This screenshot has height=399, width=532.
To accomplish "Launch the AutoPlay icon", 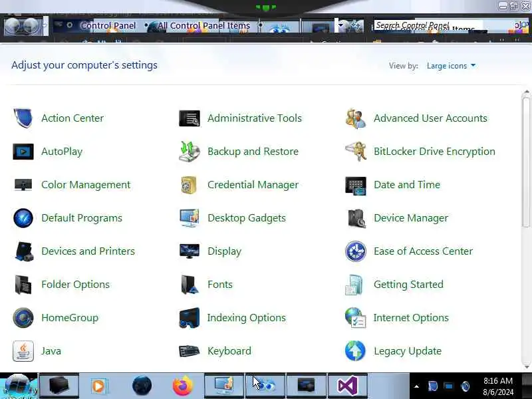I will tap(23, 152).
